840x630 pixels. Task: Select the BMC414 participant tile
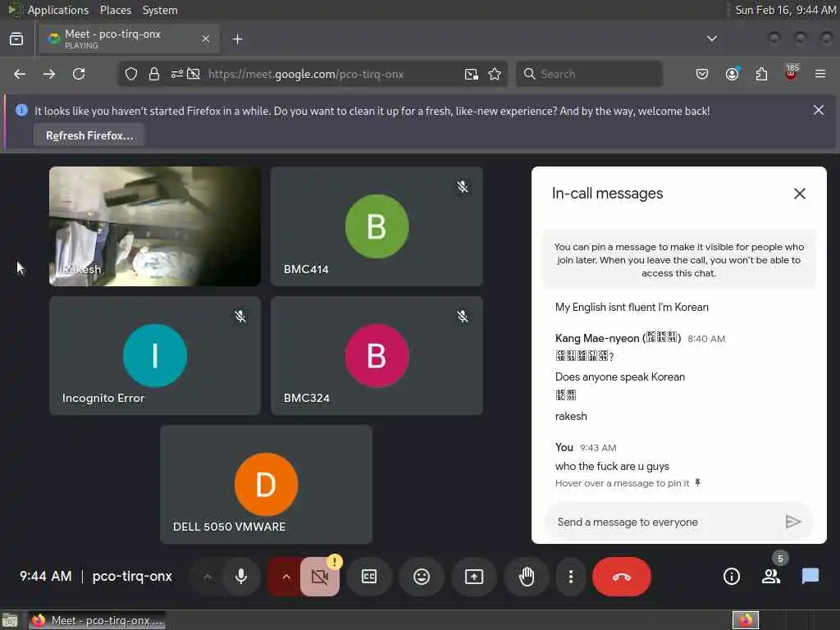click(x=377, y=226)
